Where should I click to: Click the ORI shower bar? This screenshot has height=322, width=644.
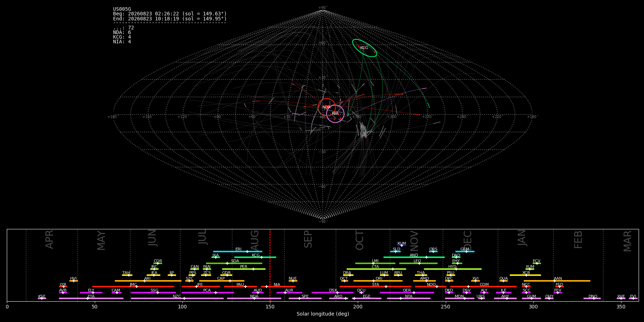[x=378, y=281]
